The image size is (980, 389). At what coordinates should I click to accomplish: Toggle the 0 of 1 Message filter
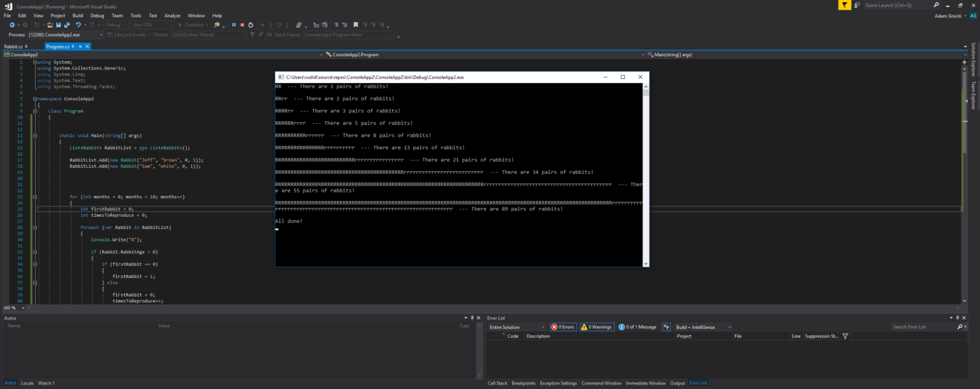coord(637,327)
